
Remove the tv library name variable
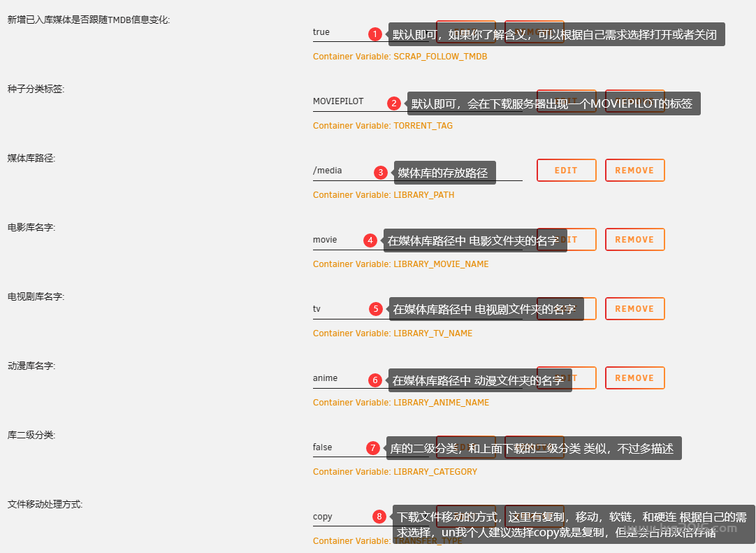coord(635,309)
